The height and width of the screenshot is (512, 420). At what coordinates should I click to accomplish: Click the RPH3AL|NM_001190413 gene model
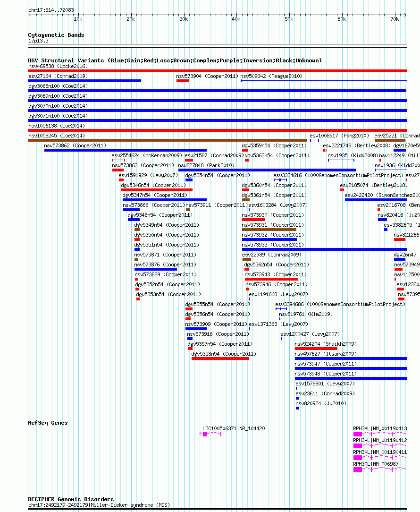380,434
